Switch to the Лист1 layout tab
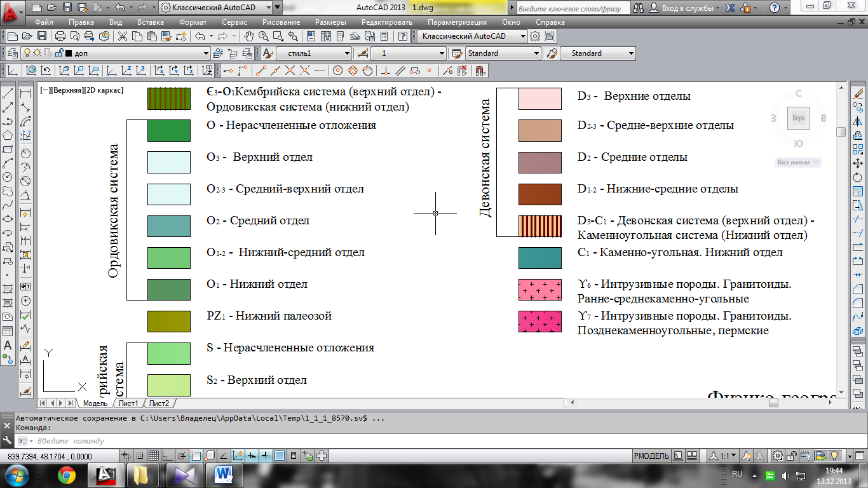Viewport: 868px width, 488px height. pyautogui.click(x=128, y=403)
